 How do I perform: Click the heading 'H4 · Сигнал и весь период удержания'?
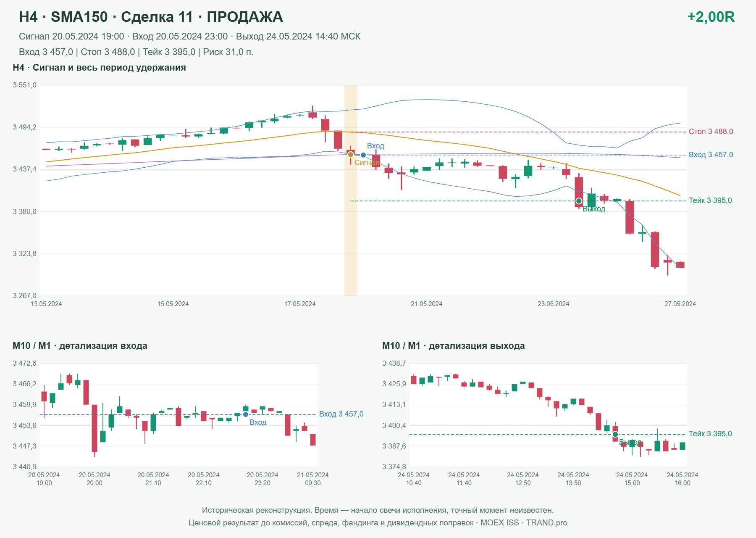tap(99, 68)
